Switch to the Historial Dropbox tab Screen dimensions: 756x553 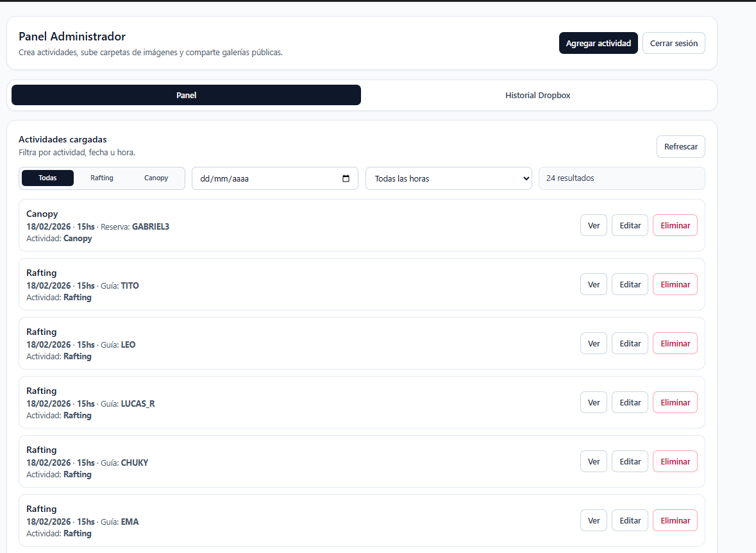pos(537,95)
